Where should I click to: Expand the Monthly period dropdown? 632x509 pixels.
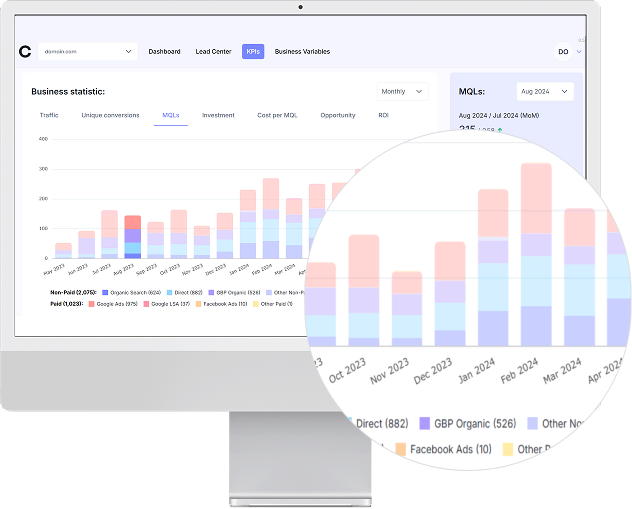click(x=402, y=91)
